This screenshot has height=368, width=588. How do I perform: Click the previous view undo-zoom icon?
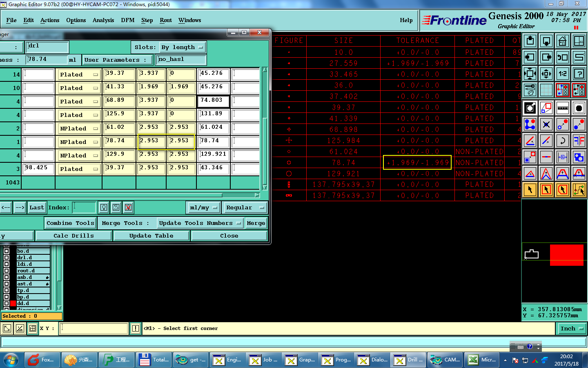point(563,57)
